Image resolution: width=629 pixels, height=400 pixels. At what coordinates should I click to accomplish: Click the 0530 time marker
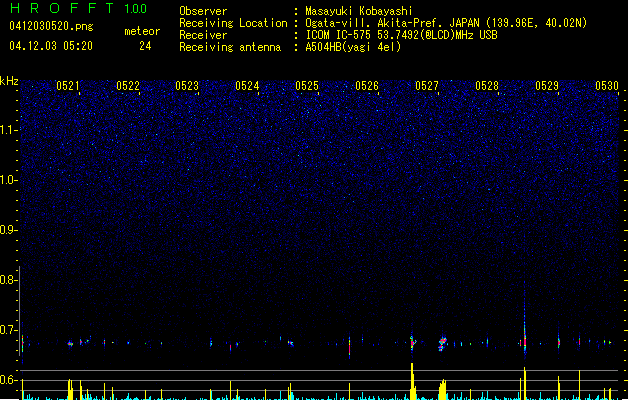pos(607,85)
